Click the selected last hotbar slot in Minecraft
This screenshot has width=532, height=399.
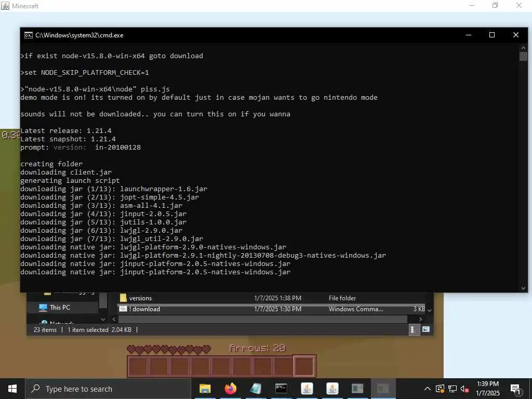click(304, 366)
